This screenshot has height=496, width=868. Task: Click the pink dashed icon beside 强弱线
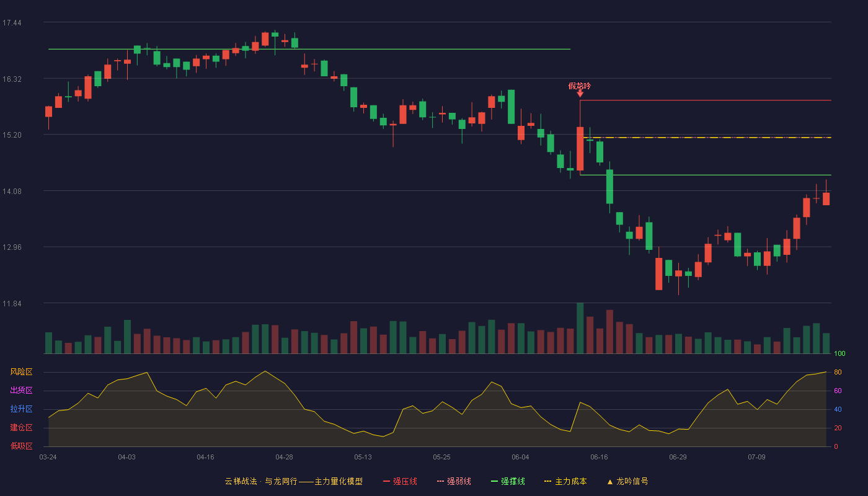[441, 482]
